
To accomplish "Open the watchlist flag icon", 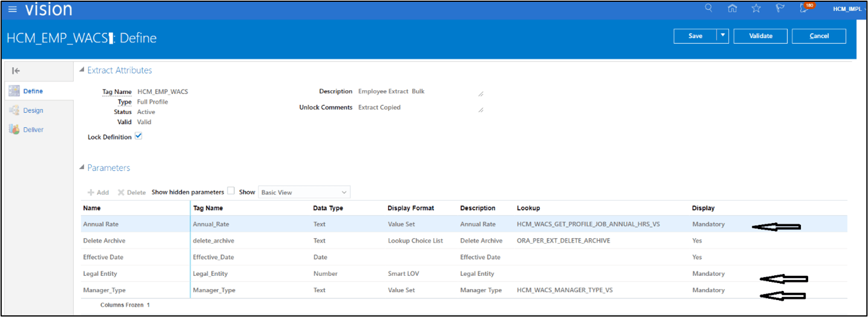I will point(780,8).
